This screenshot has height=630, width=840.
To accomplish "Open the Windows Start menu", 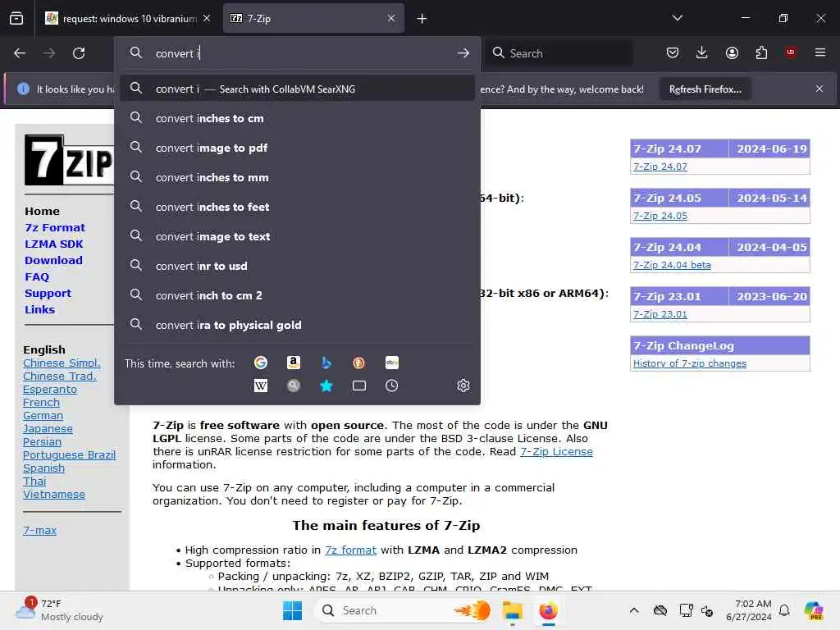I will (293, 610).
